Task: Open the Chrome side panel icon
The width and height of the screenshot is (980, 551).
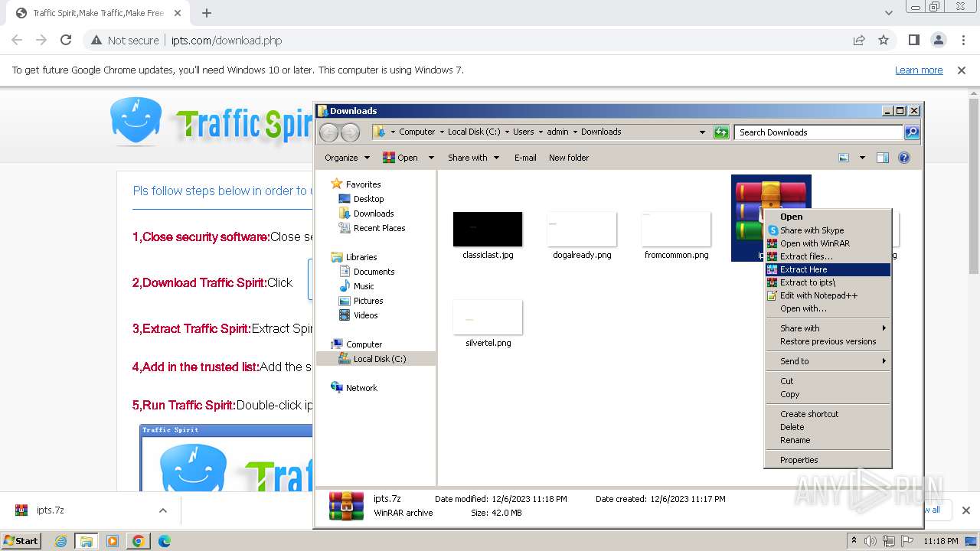Action: click(x=914, y=41)
